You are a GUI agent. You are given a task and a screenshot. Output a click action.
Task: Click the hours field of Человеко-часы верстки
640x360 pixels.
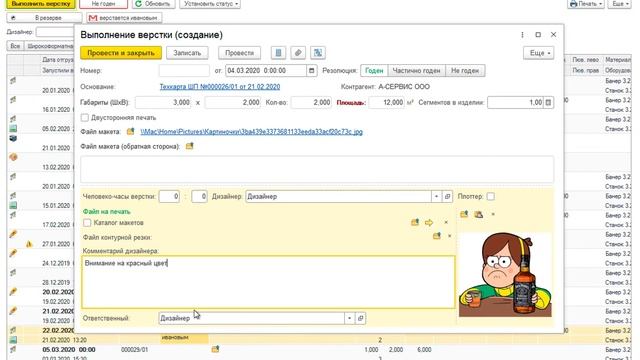169,196
